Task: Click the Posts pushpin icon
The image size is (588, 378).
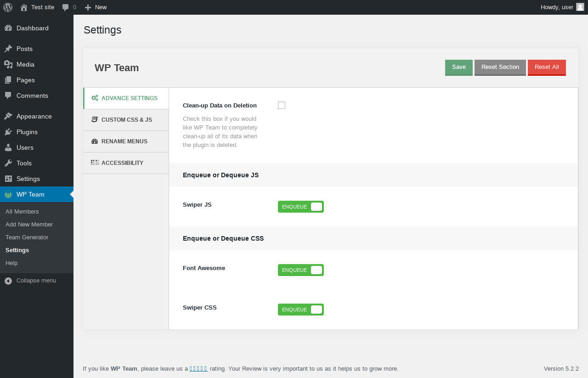Action: 8,49
